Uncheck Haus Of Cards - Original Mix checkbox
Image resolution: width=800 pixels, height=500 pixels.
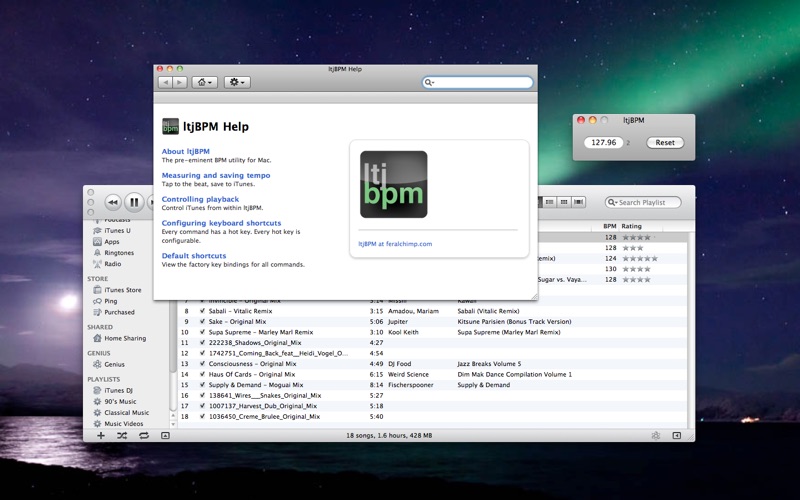tap(203, 374)
